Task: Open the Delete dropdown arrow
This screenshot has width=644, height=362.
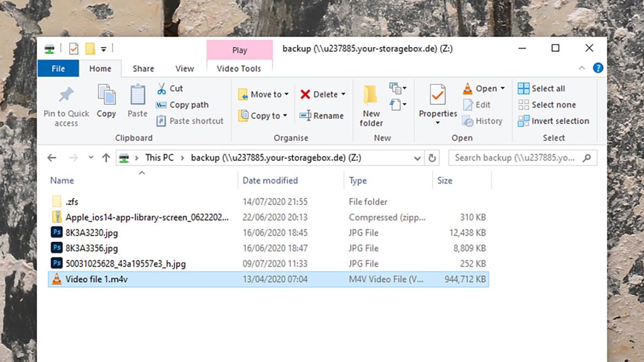Action: coord(343,94)
